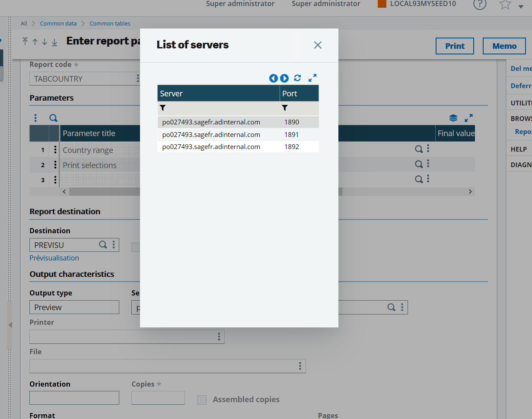Image resolution: width=532 pixels, height=419 pixels.
Task: Go to Common data breadcrumb
Action: (58, 23)
